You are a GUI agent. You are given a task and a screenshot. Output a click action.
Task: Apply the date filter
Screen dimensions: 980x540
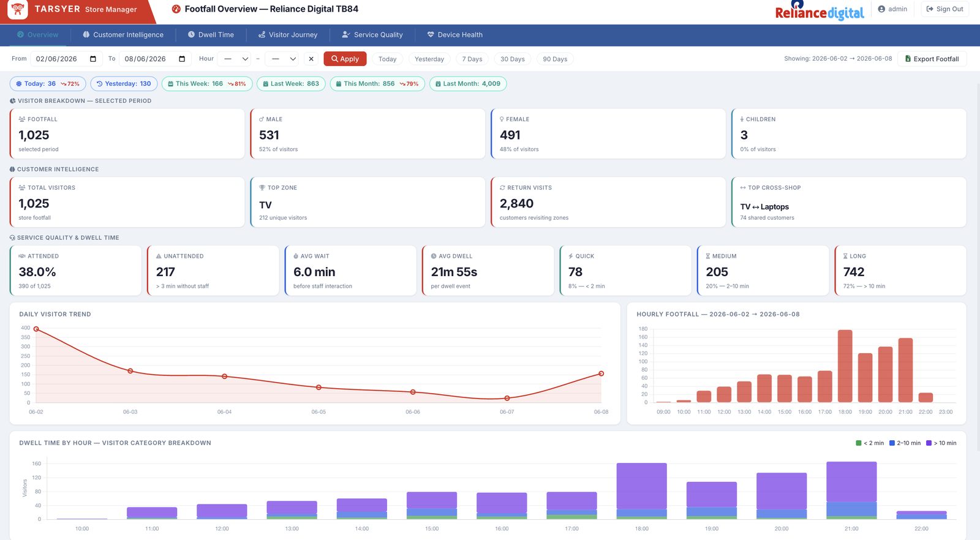click(345, 59)
